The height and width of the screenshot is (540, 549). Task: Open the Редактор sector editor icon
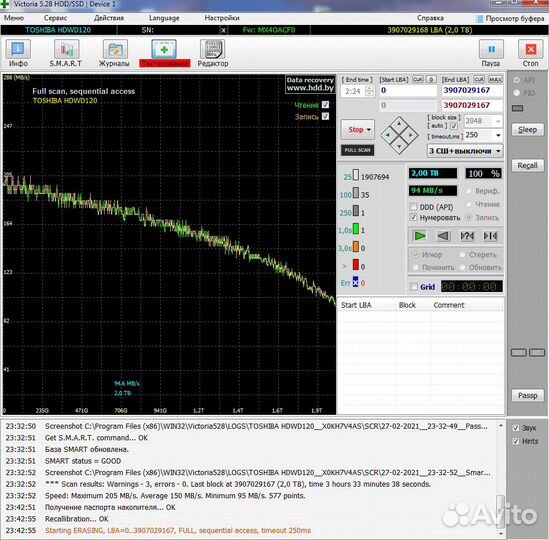[x=212, y=49]
